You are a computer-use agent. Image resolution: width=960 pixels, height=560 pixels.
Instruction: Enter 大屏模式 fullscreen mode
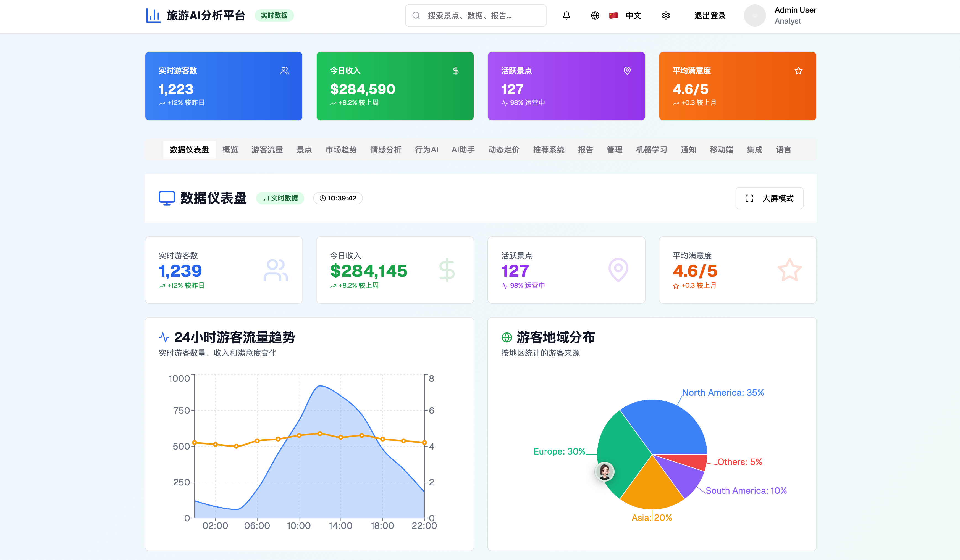click(769, 198)
